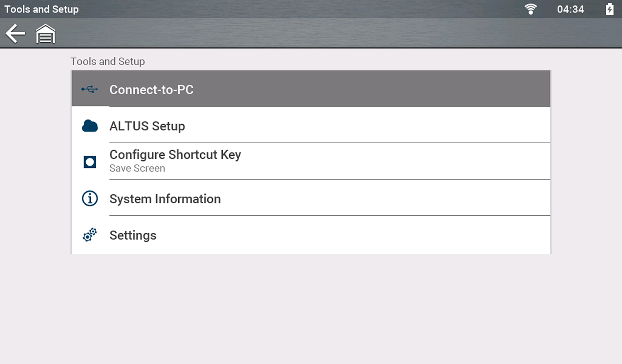Click the USB icon beside Connect-to-PC
Screen dimensions: 622x364
tap(90, 89)
